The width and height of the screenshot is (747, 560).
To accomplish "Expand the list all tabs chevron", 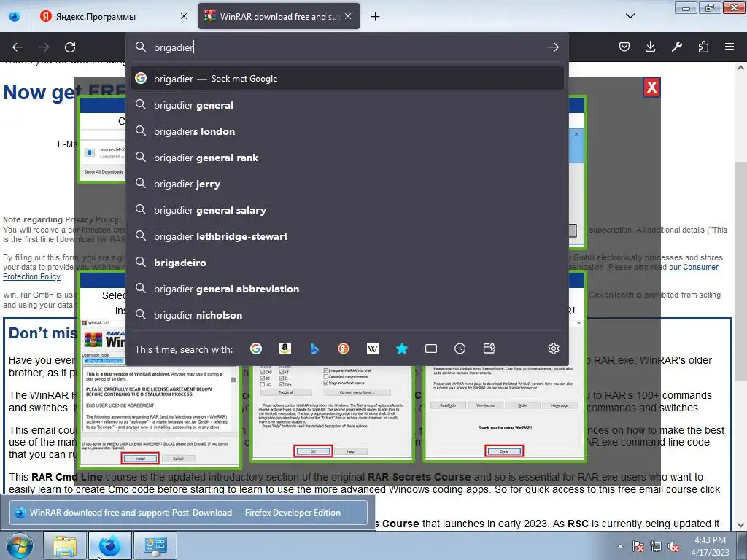I will [x=630, y=16].
